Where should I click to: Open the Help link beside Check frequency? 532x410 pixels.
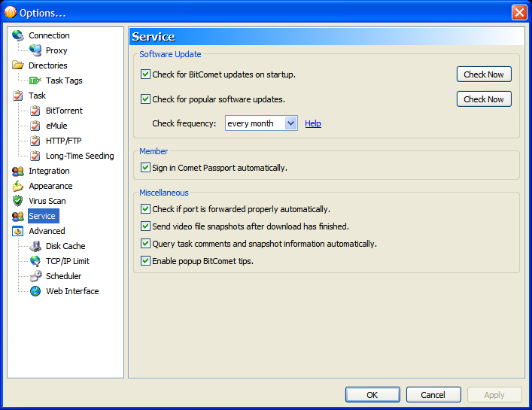point(313,123)
